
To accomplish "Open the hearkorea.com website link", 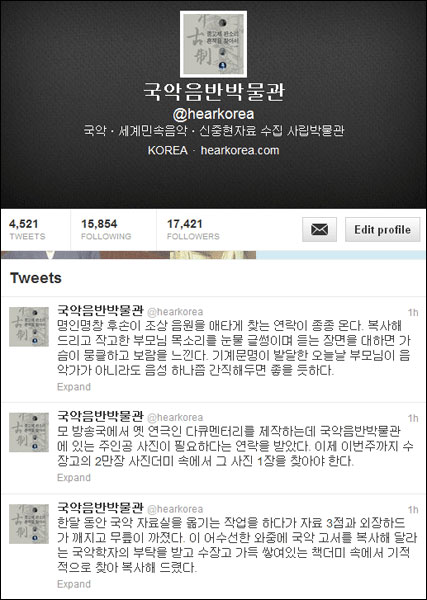I will (240, 150).
